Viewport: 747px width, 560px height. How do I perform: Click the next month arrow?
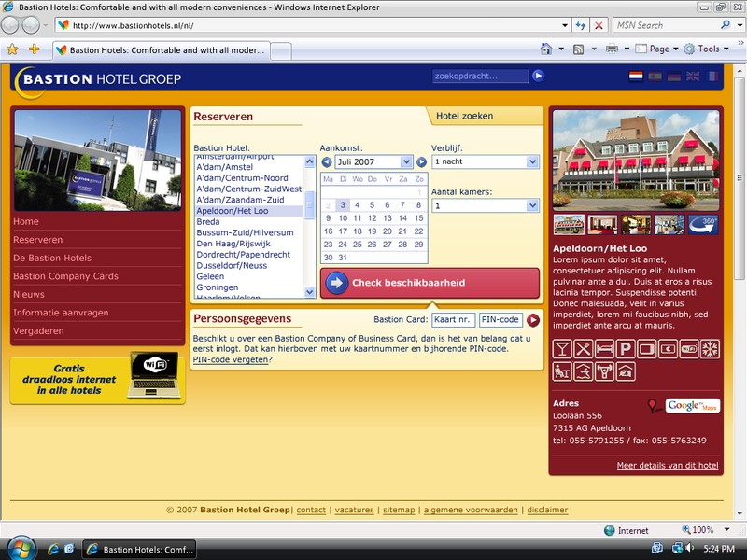(x=421, y=162)
